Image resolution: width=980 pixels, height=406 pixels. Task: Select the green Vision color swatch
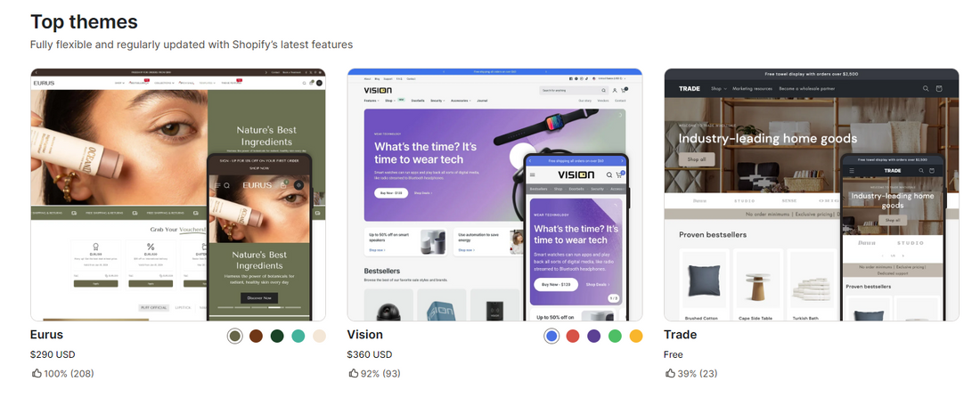tap(615, 336)
